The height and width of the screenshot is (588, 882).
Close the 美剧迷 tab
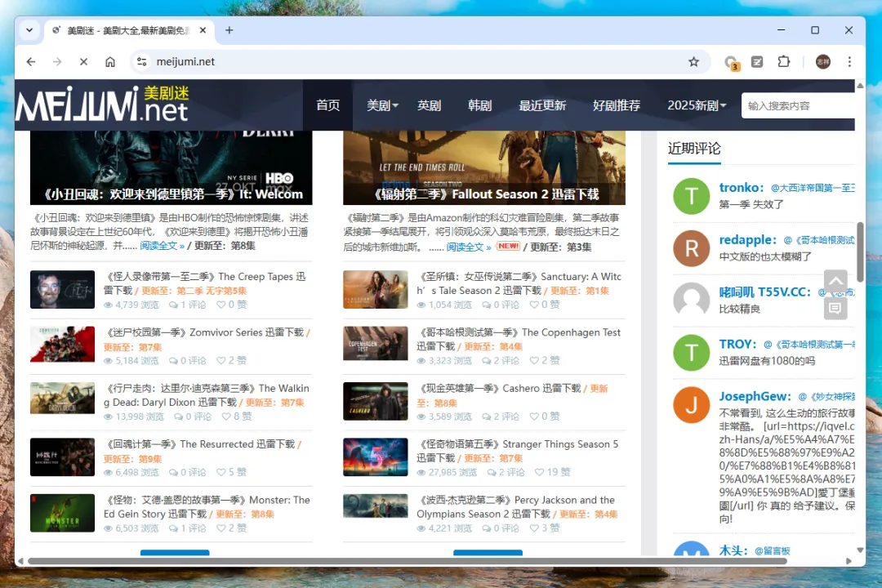(x=203, y=30)
